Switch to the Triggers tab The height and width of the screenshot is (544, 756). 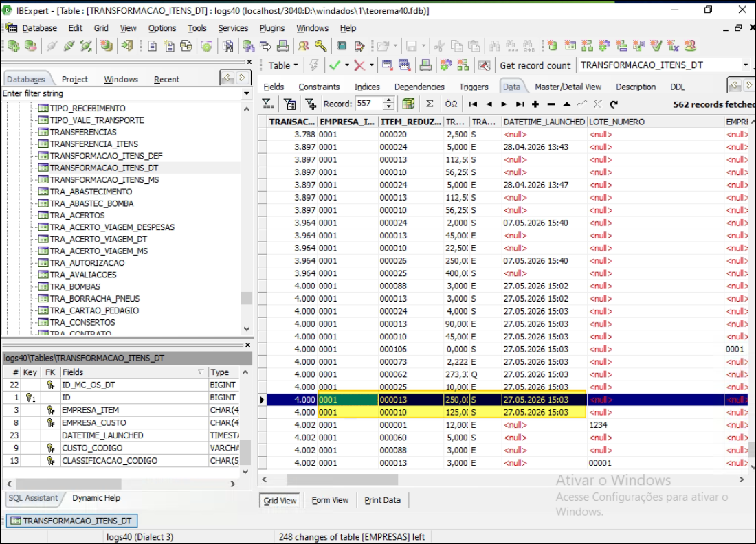click(474, 87)
